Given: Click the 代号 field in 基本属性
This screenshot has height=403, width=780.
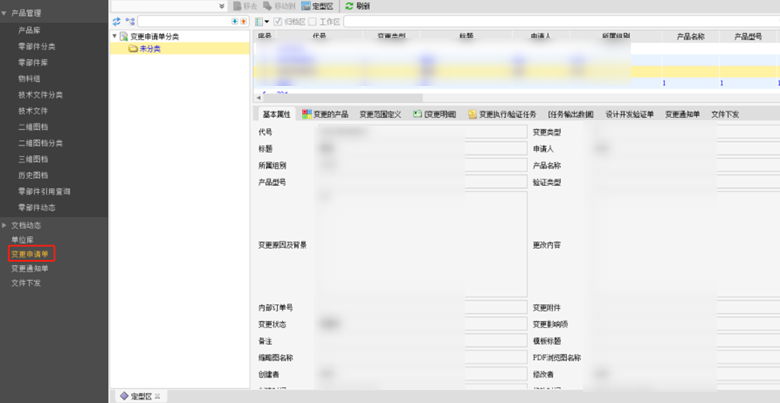Looking at the screenshot, I should pos(421,132).
